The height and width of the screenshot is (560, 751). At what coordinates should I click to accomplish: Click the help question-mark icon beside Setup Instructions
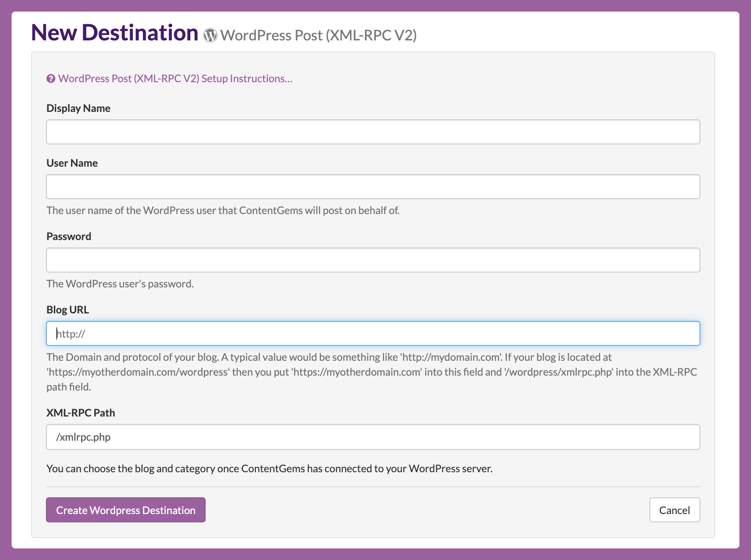point(51,78)
